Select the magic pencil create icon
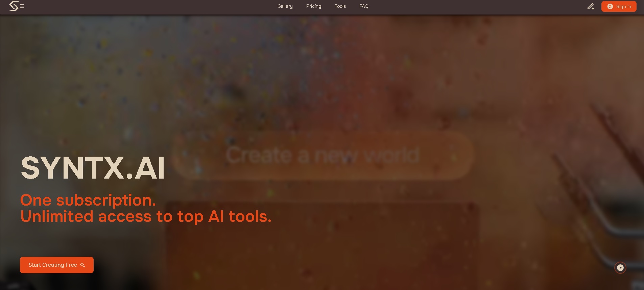Image resolution: width=644 pixels, height=290 pixels. pyautogui.click(x=591, y=6)
